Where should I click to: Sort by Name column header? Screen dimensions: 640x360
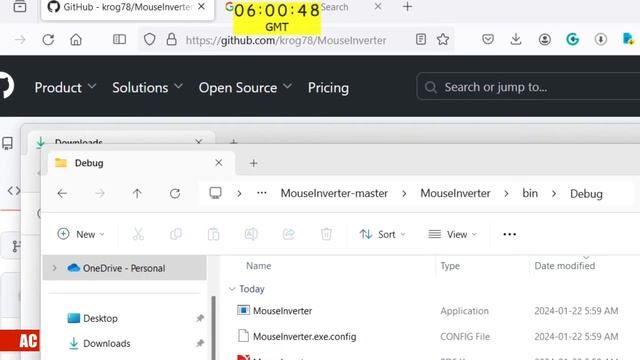(258, 266)
